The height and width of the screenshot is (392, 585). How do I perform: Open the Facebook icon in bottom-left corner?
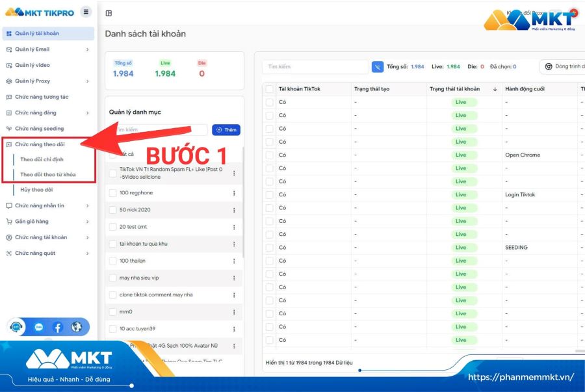coord(58,327)
